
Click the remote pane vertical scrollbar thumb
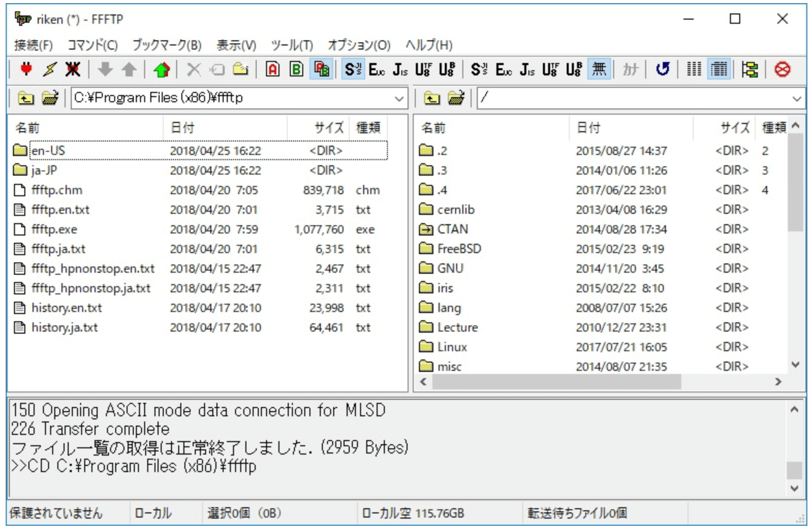[x=796, y=183]
